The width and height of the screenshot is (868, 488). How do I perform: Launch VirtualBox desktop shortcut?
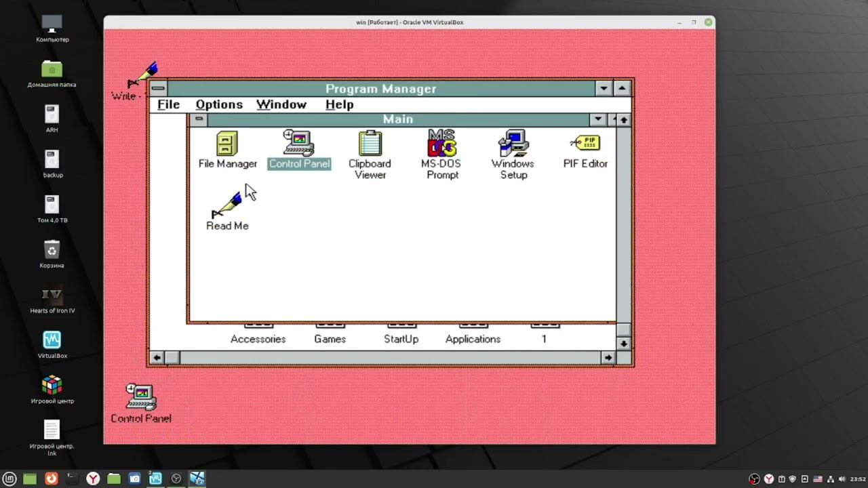pyautogui.click(x=52, y=345)
